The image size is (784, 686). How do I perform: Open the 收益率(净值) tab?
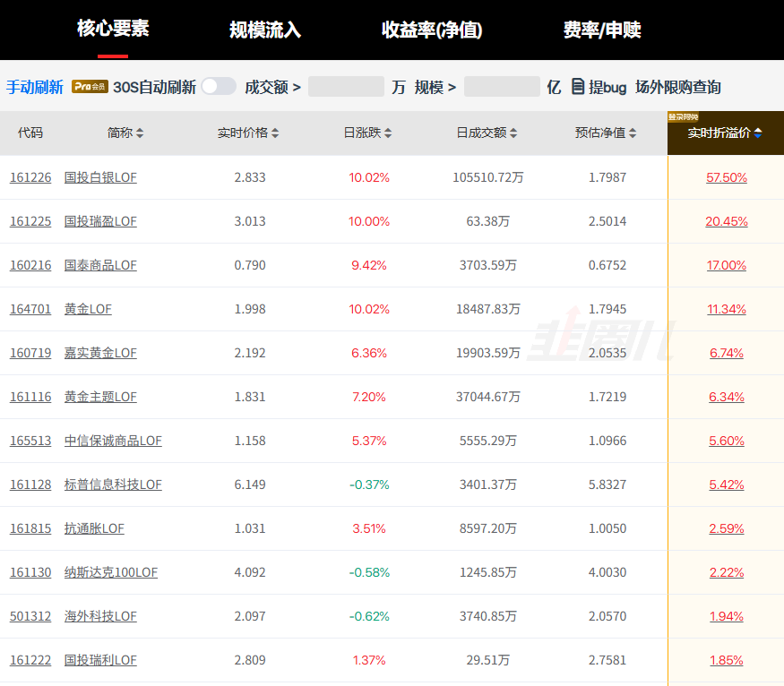(432, 30)
